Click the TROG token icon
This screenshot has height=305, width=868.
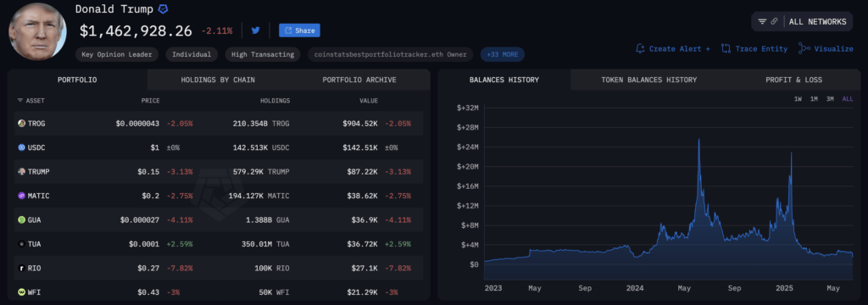(x=21, y=124)
